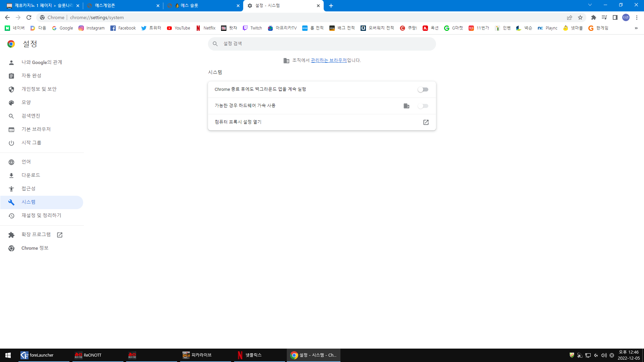
Task: Open 접근성 settings section
Action: pyautogui.click(x=42, y=189)
